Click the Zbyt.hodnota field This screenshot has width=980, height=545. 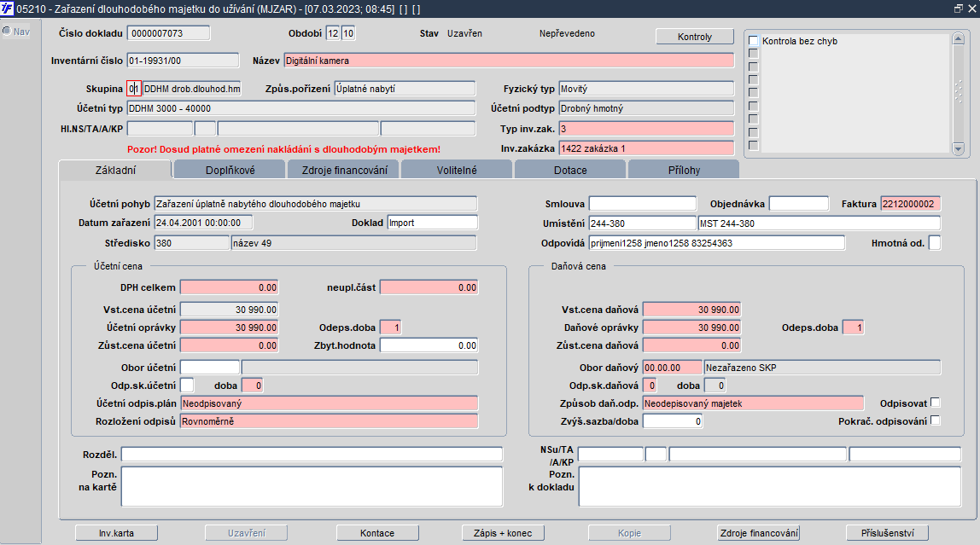click(x=429, y=345)
